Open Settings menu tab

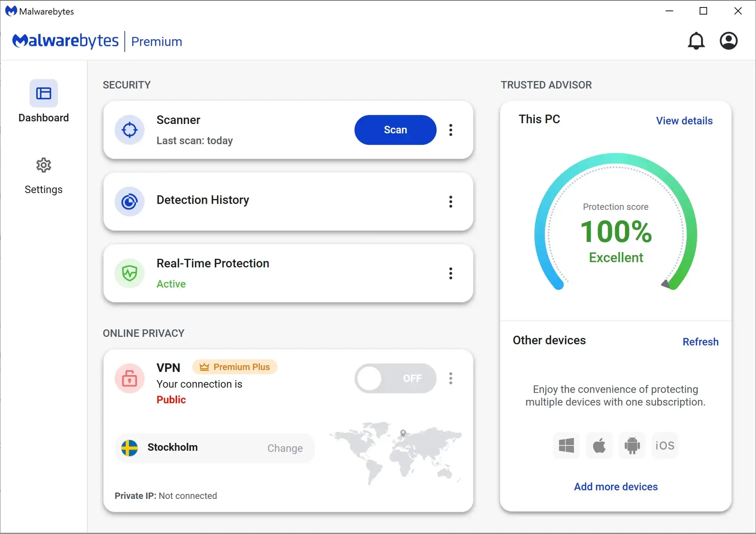43,175
